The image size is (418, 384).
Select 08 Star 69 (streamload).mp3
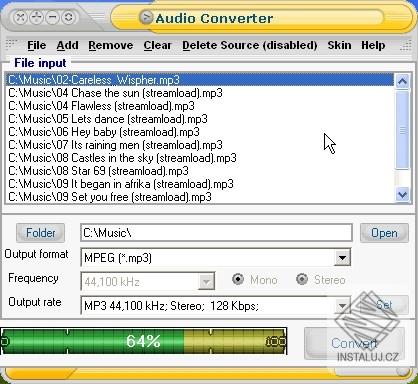tap(200, 171)
